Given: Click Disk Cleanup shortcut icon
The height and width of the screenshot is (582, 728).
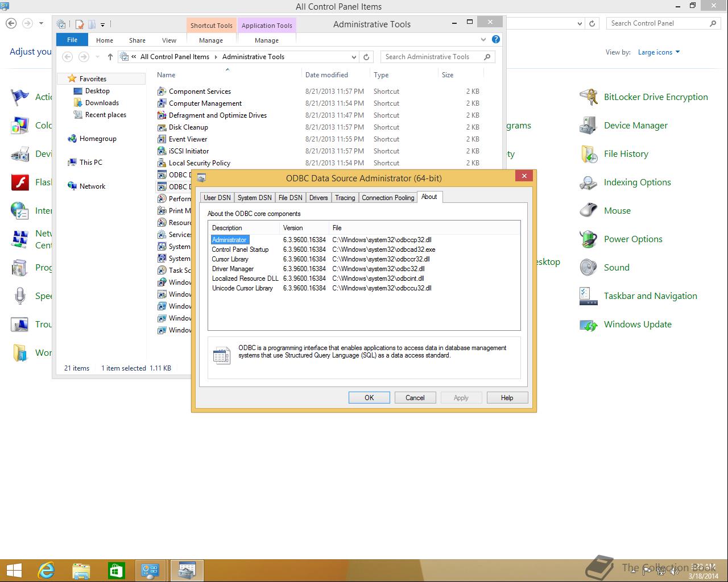Looking at the screenshot, I should [162, 127].
